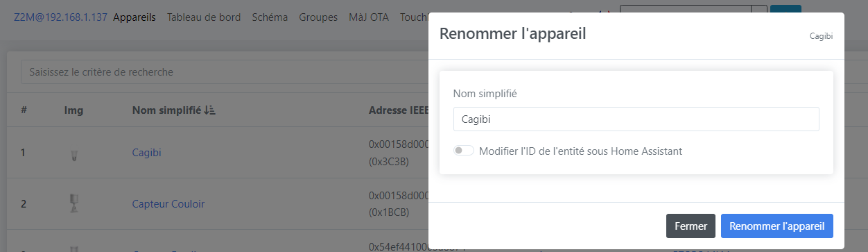This screenshot has width=868, height=252.
Task: Click the Cagibi device image
Action: tap(73, 153)
